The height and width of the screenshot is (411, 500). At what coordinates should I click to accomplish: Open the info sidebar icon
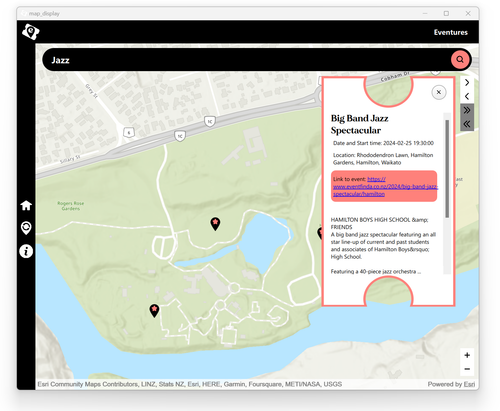pos(26,251)
